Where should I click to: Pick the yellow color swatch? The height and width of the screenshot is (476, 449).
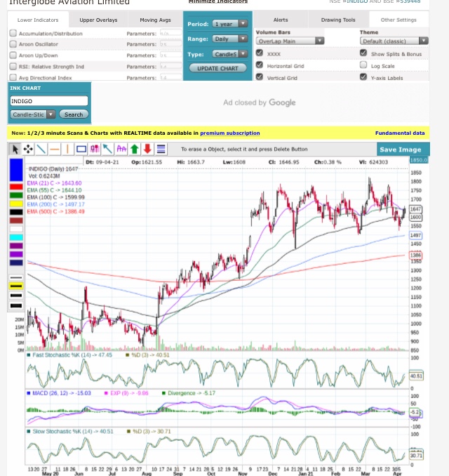tap(15, 204)
